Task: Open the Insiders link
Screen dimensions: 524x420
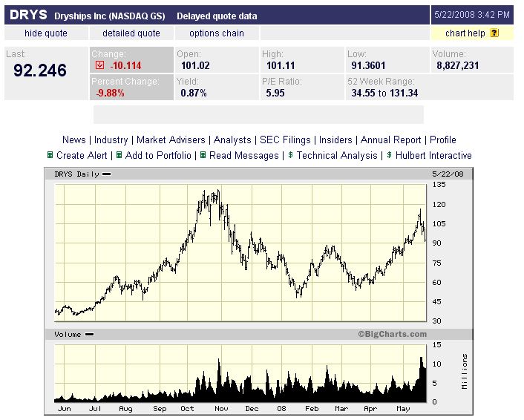Action: pos(335,140)
